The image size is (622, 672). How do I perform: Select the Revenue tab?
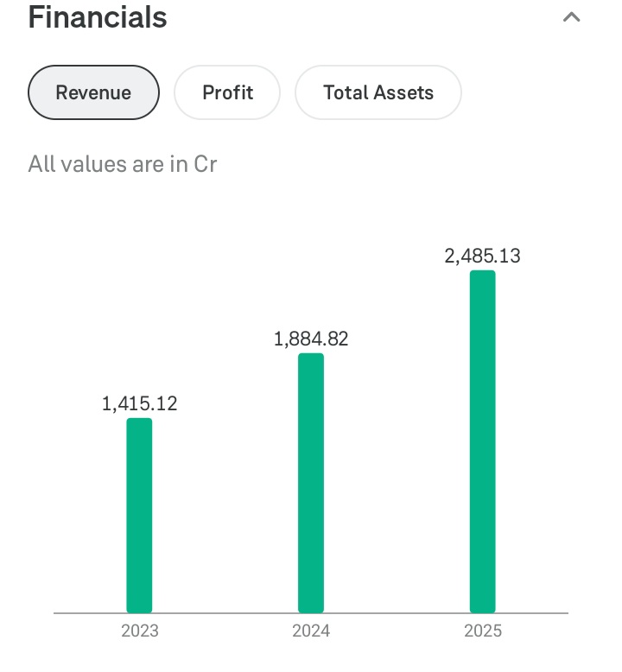[x=93, y=92]
